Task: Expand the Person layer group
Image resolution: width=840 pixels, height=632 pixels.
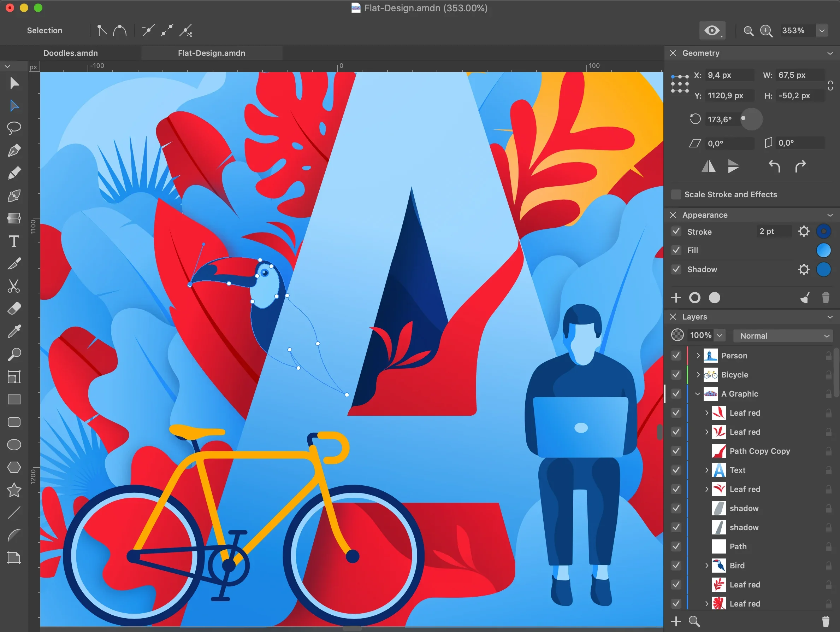Action: pyautogui.click(x=698, y=355)
